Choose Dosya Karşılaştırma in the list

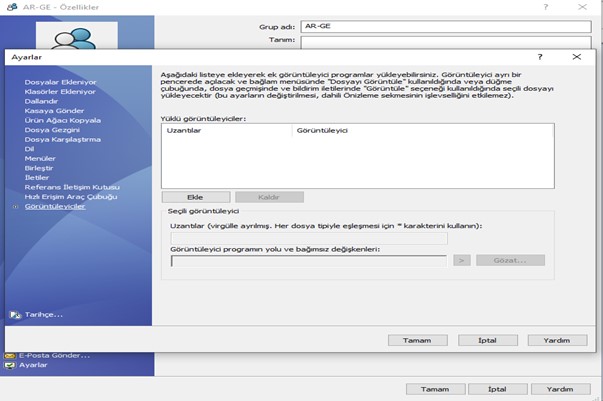click(63, 139)
